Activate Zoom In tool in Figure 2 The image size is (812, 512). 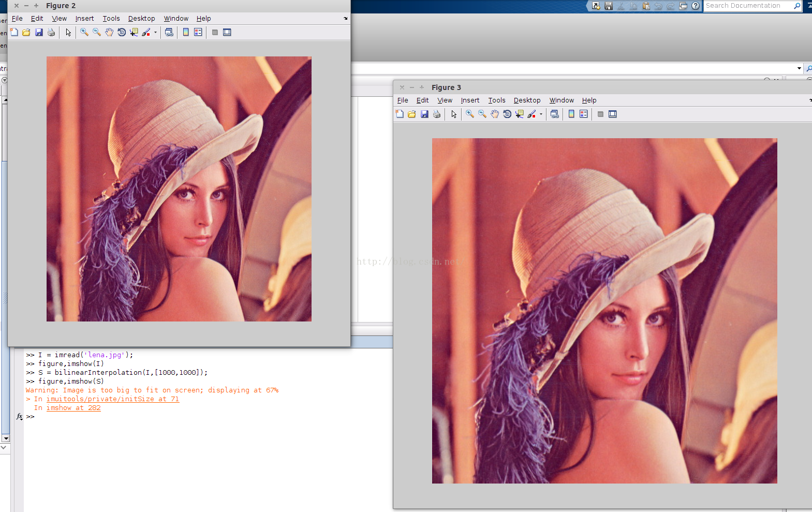[x=84, y=32]
